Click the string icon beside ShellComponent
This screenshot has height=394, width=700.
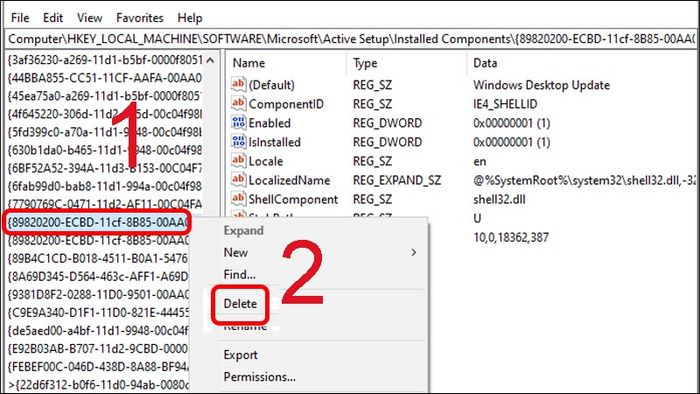point(238,199)
